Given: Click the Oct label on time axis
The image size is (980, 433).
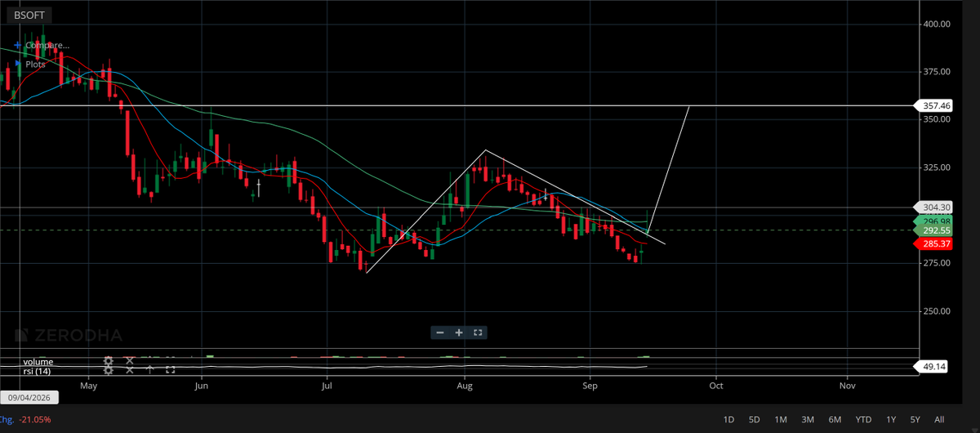Looking at the screenshot, I should coord(716,384).
